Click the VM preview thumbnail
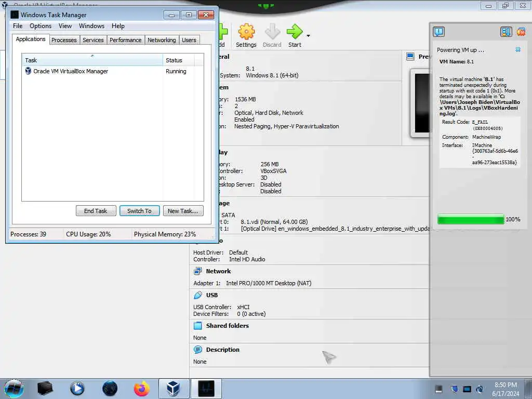 [x=421, y=103]
